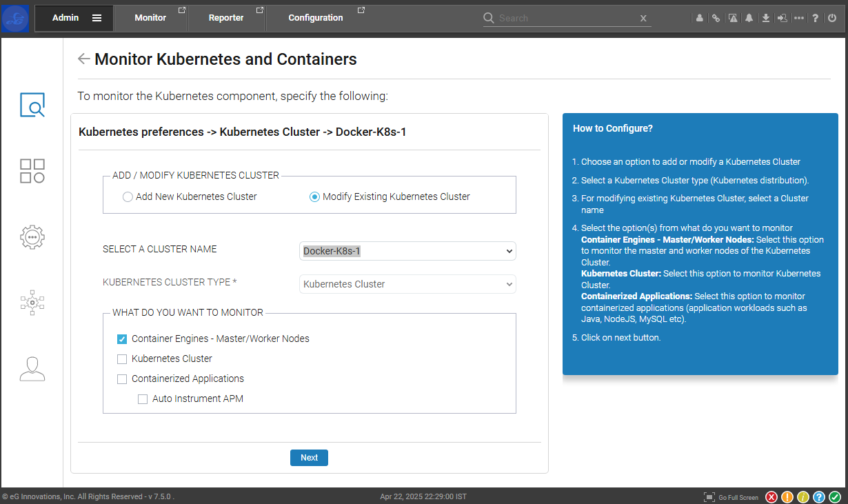Open the user silhouette sidebar icon
Screen dimensions: 848x504
pos(32,369)
